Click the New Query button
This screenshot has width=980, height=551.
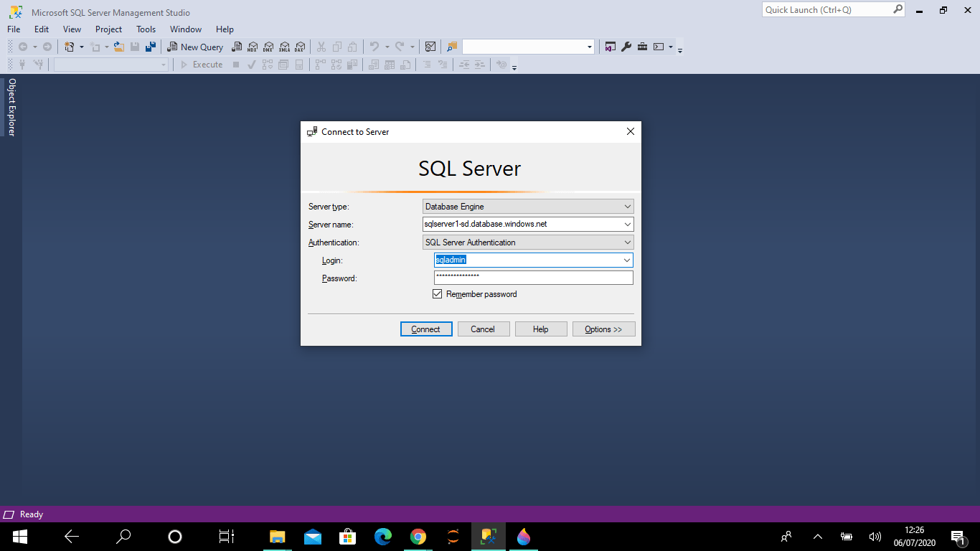tap(195, 47)
